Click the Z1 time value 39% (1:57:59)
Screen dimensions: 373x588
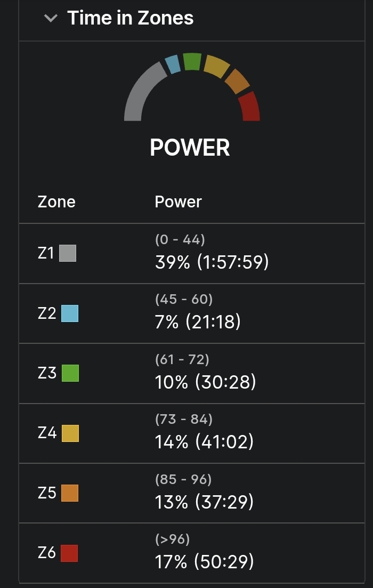[212, 262]
